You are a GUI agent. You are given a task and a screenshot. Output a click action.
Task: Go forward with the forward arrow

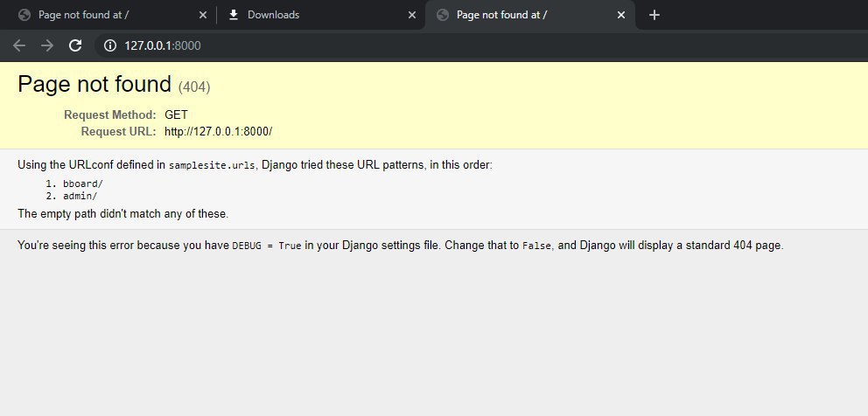[x=47, y=45]
